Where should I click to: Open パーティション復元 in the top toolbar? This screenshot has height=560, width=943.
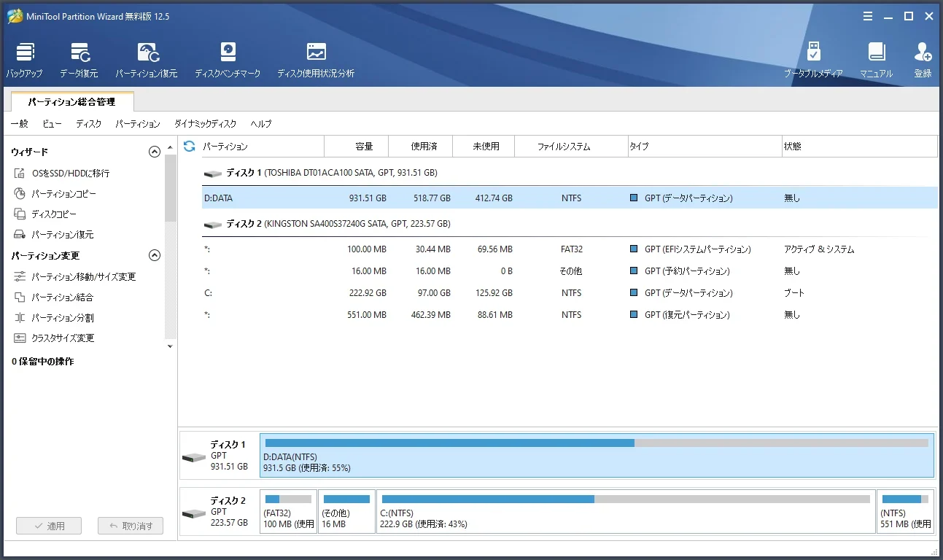[x=147, y=60]
